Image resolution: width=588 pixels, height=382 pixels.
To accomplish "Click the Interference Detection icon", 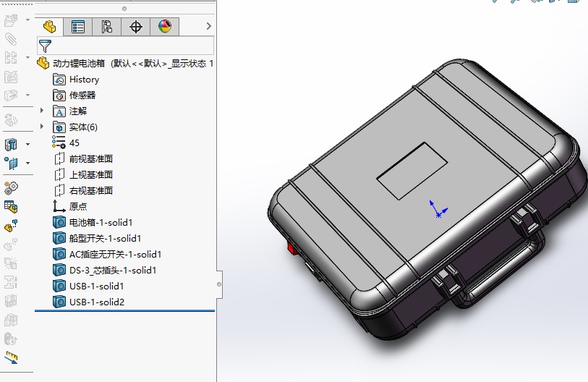I will click(x=11, y=263).
